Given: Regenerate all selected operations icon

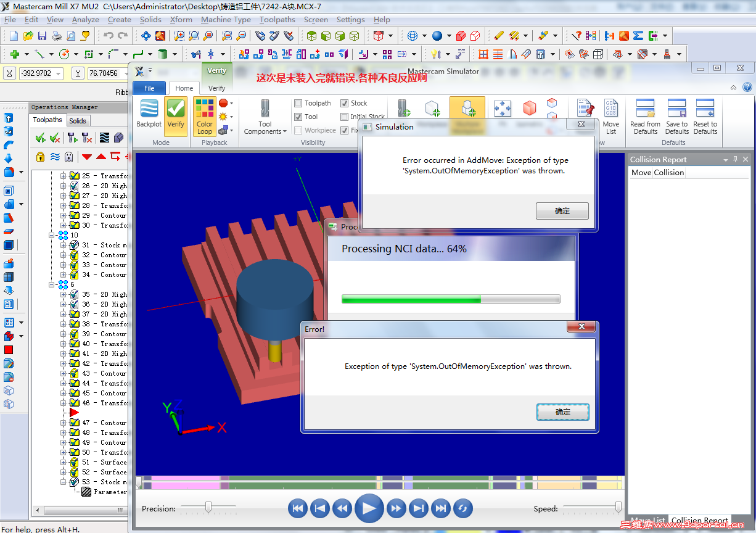Looking at the screenshot, I should 72,137.
